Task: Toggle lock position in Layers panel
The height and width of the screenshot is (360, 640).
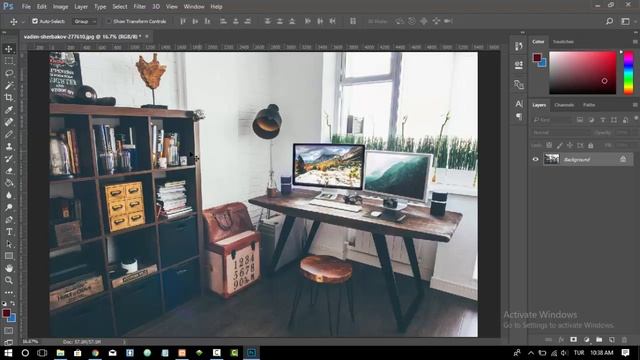Action: coord(570,145)
